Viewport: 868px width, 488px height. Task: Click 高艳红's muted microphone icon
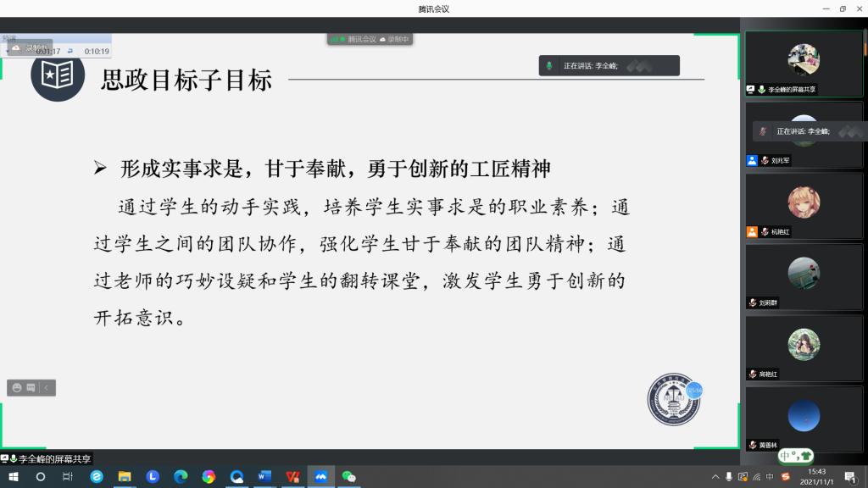(x=753, y=374)
